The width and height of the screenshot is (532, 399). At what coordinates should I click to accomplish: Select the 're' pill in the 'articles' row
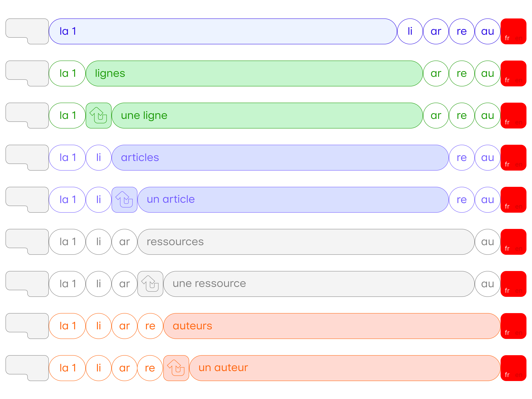pos(462,158)
